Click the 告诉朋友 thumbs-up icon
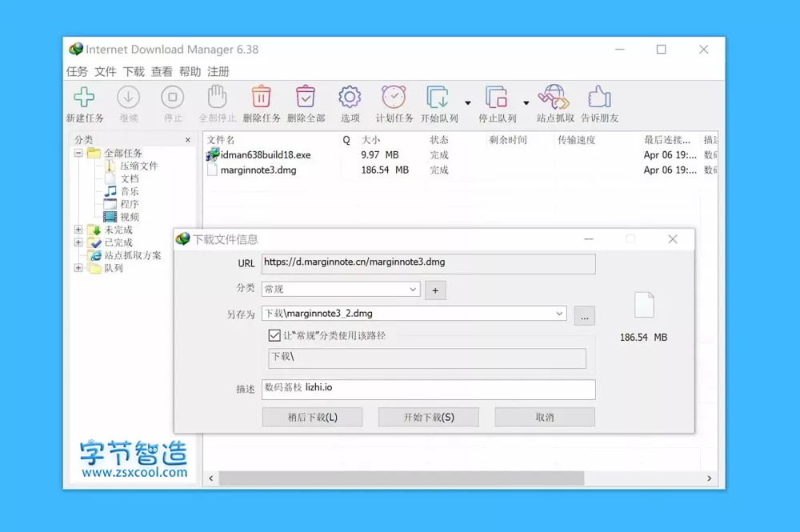 [x=599, y=97]
